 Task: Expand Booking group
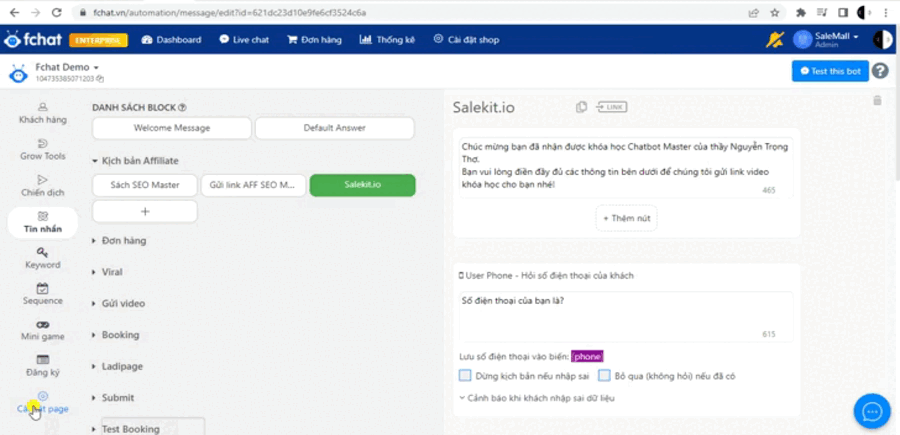pos(115,335)
